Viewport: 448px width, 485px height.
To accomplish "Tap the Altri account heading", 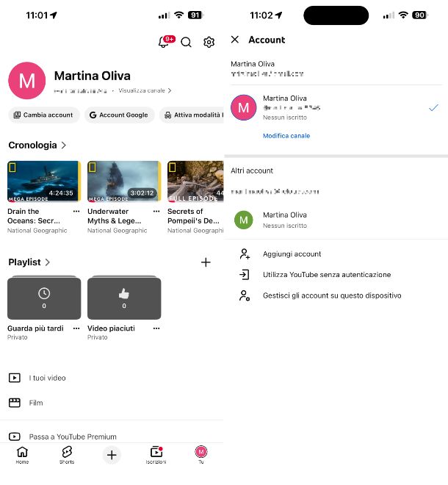I will tap(252, 170).
